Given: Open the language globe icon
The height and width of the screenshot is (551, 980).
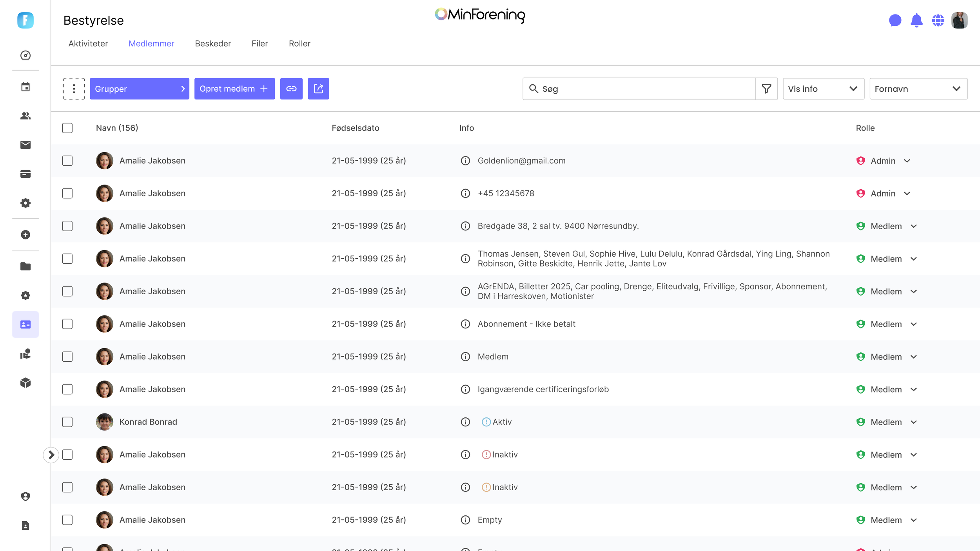Looking at the screenshot, I should (x=938, y=20).
